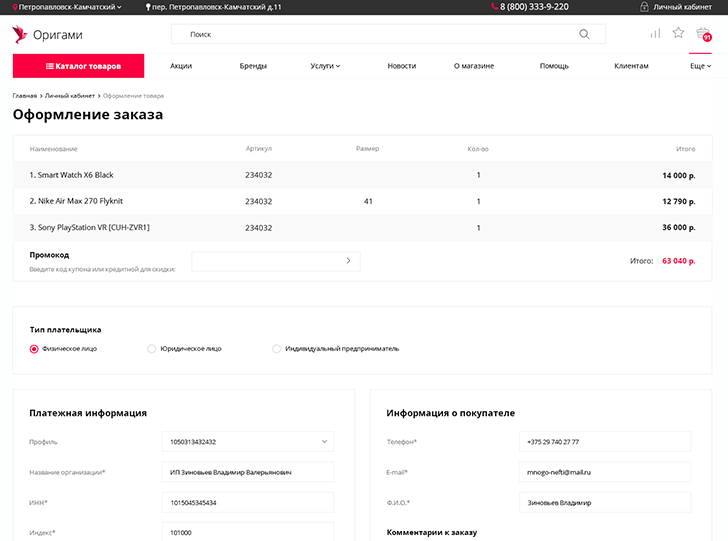The width and height of the screenshot is (728, 541).
Task: Click item 3. Sony PlayStation VR [CUH-ZVR1]
Action: (90, 228)
